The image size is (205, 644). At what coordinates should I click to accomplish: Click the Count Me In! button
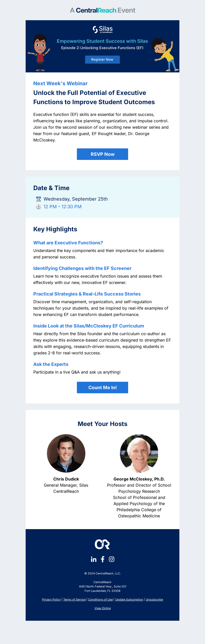pos(102,388)
